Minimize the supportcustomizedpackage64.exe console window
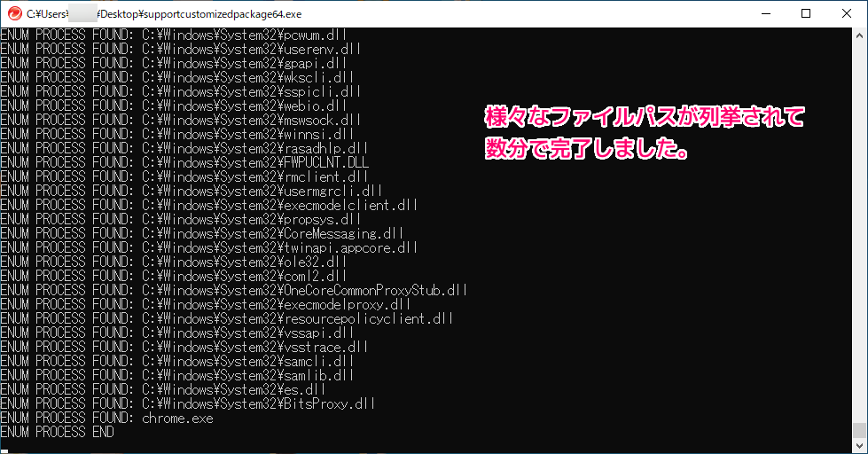 tap(766, 13)
